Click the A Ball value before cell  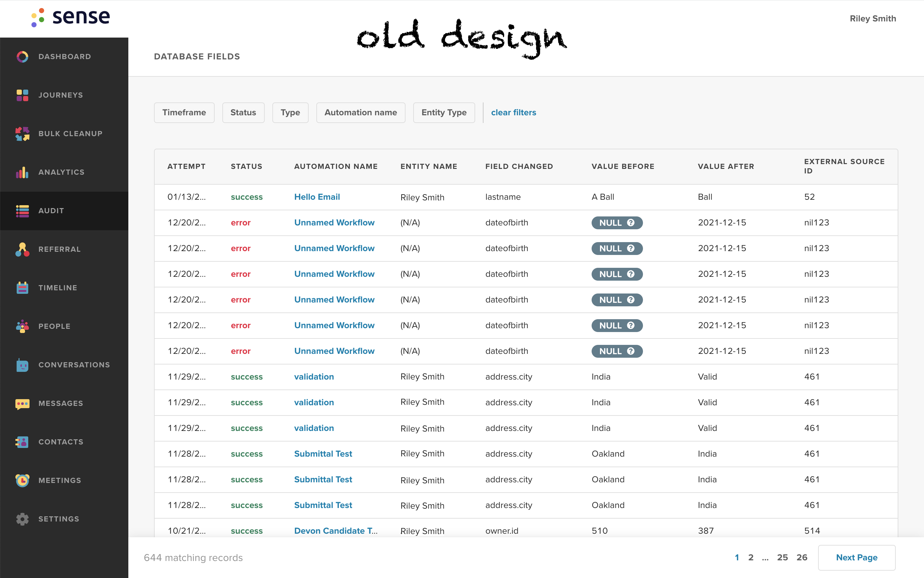603,197
